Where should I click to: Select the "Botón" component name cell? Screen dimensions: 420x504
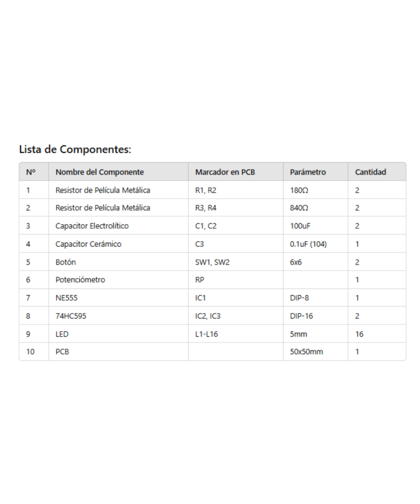(66, 262)
